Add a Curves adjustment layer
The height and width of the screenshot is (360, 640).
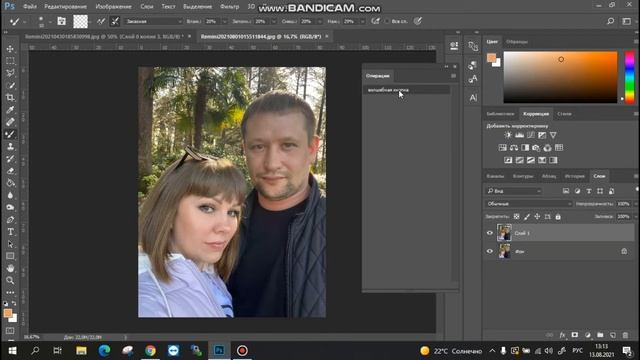pos(531,135)
